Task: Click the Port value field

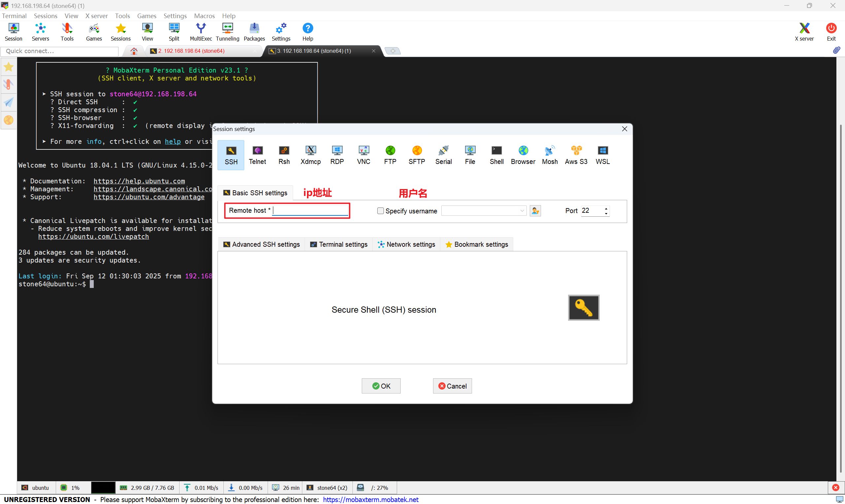Action: [592, 211]
